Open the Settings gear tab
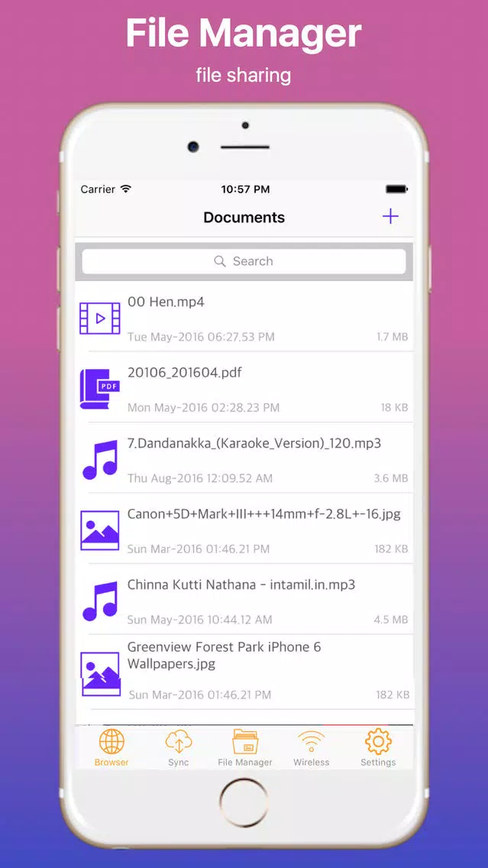The image size is (488, 868). (x=378, y=748)
